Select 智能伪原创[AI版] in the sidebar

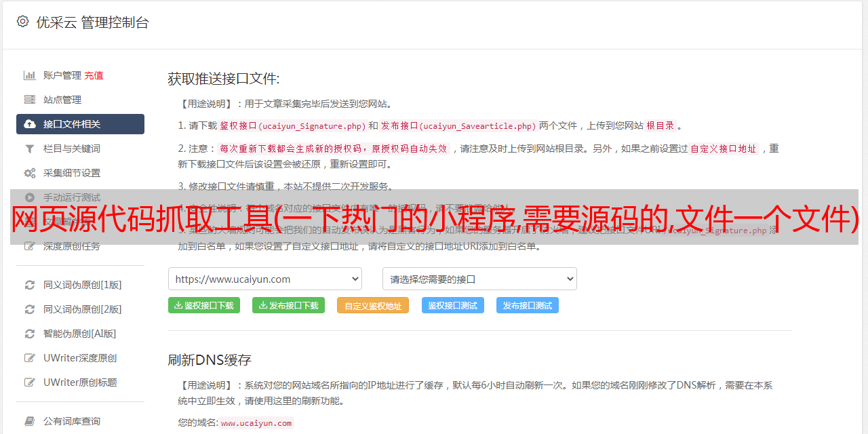(80, 334)
